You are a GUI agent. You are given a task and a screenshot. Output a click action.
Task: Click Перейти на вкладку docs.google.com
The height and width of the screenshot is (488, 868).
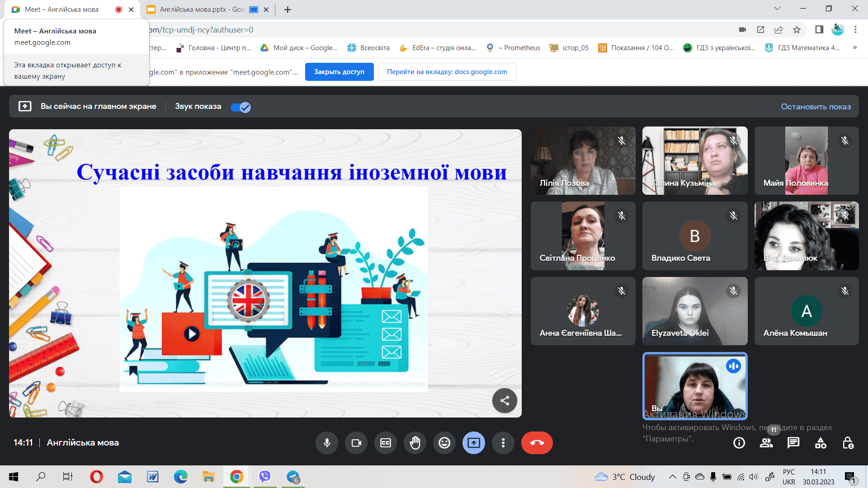tap(447, 72)
